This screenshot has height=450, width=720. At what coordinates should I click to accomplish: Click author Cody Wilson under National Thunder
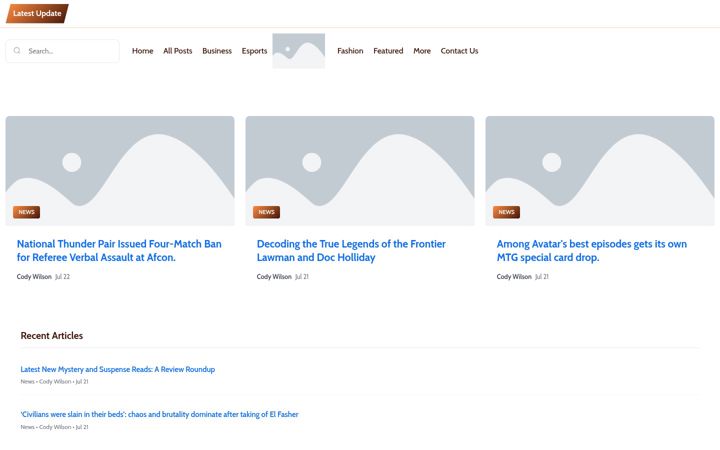click(x=34, y=276)
